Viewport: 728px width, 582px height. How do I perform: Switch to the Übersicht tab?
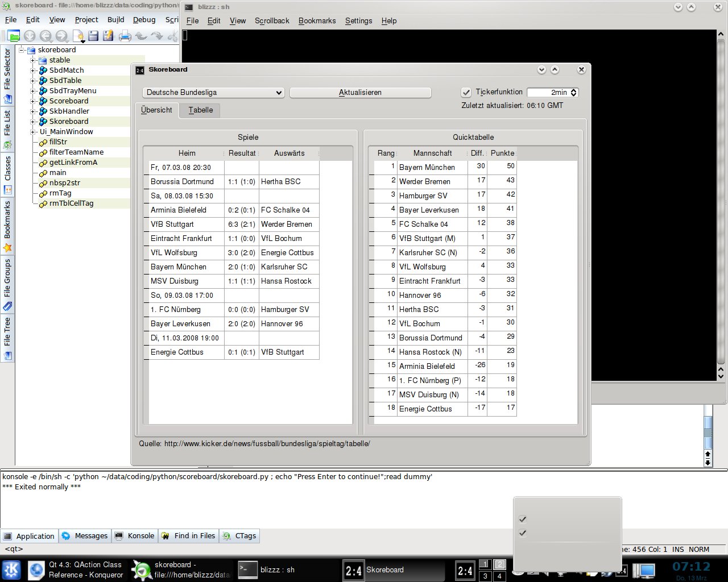point(156,110)
